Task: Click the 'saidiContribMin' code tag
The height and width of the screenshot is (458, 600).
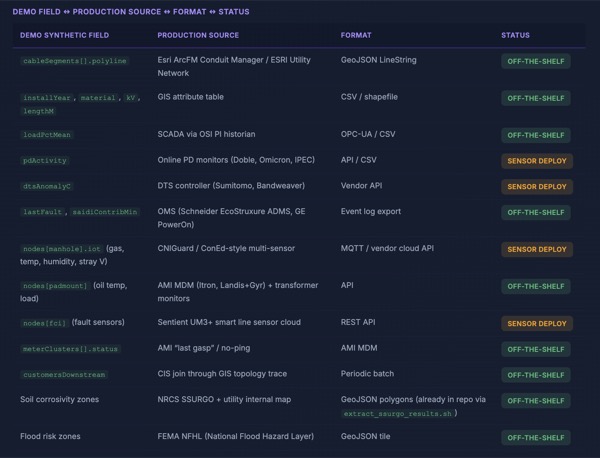Action: pos(104,212)
